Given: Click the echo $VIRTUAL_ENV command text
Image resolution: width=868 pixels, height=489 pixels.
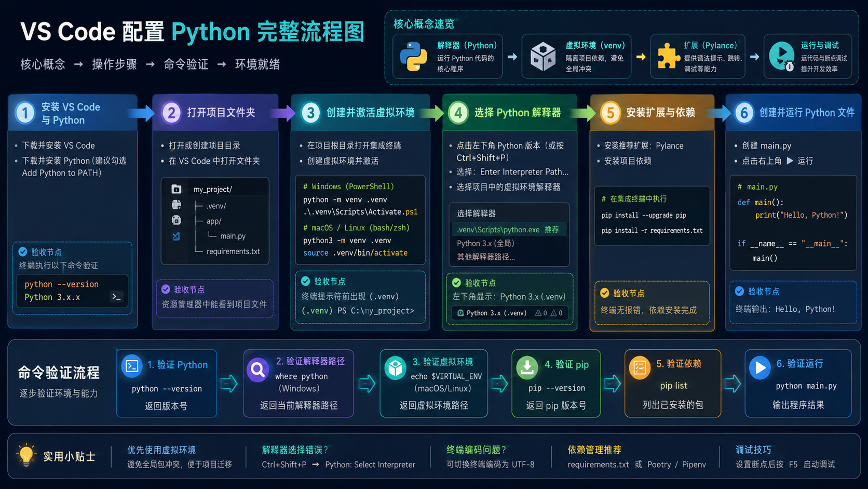Looking at the screenshot, I should point(446,376).
